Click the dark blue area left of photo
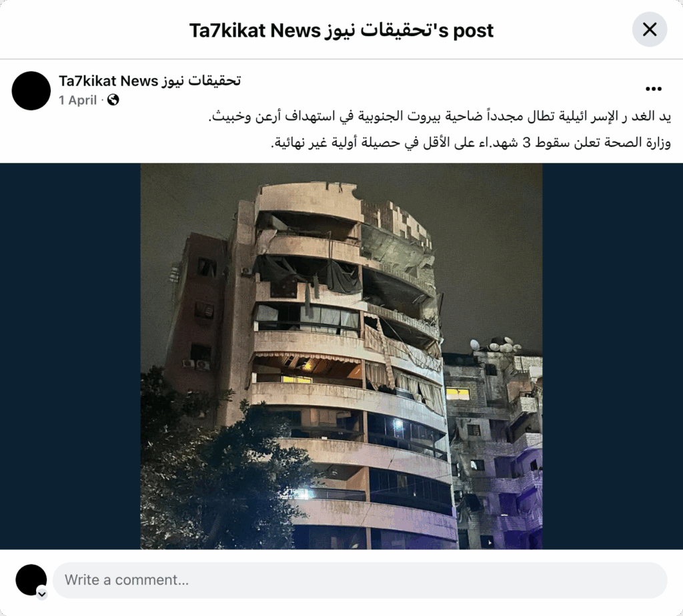The image size is (683, 616). point(70,356)
